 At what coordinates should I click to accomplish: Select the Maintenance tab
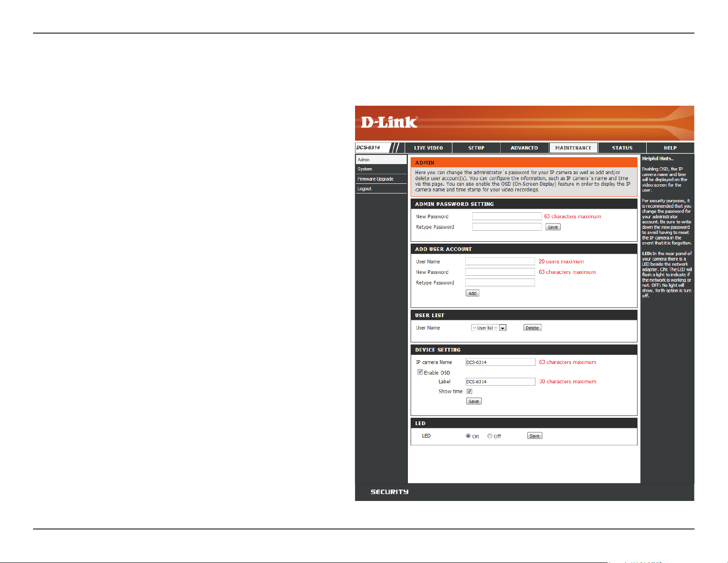[573, 148]
